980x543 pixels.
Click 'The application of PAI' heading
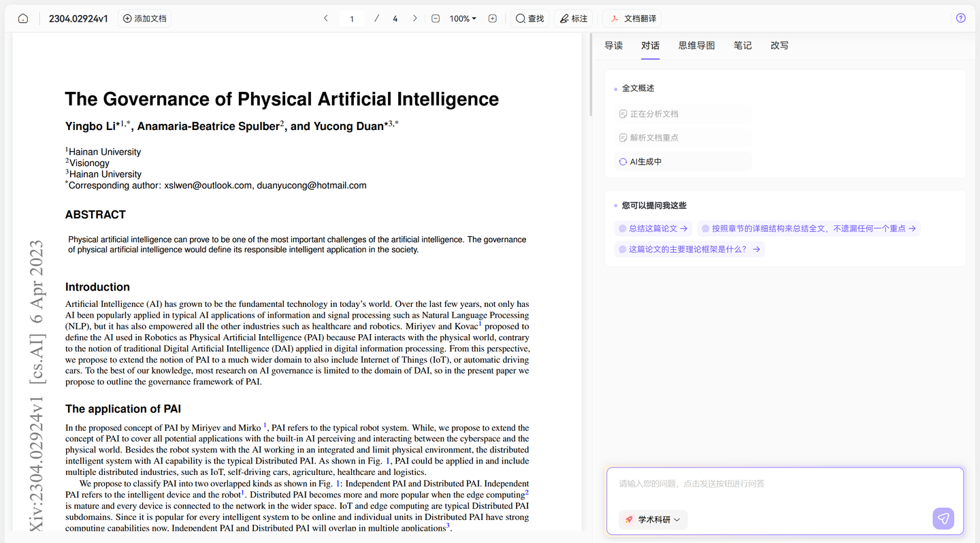click(x=123, y=409)
